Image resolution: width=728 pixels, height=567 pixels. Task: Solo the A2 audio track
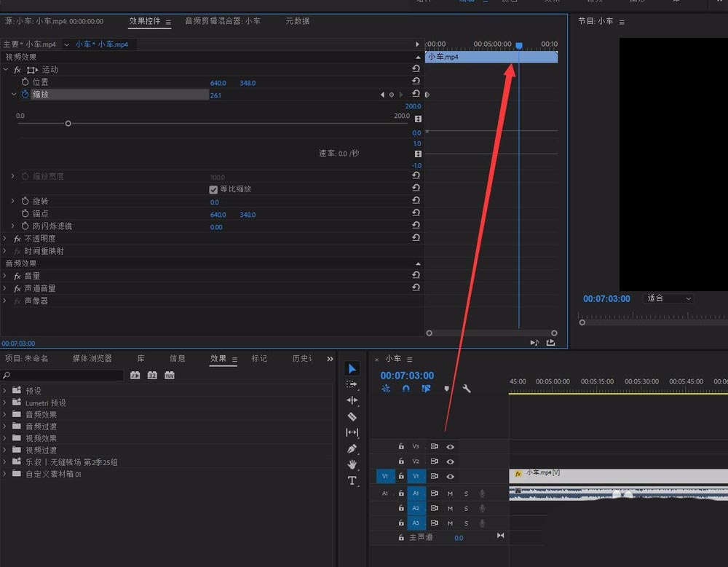[466, 509]
